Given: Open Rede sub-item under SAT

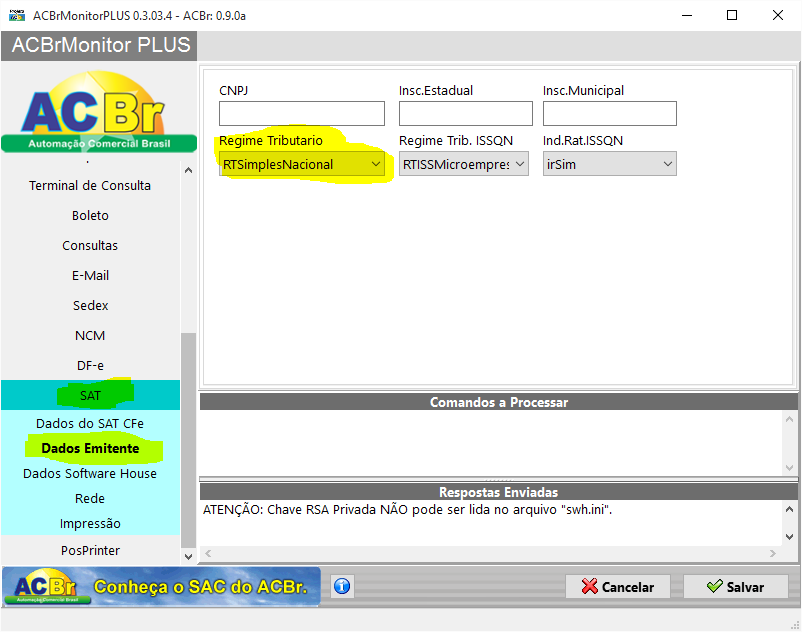Looking at the screenshot, I should 90,499.
